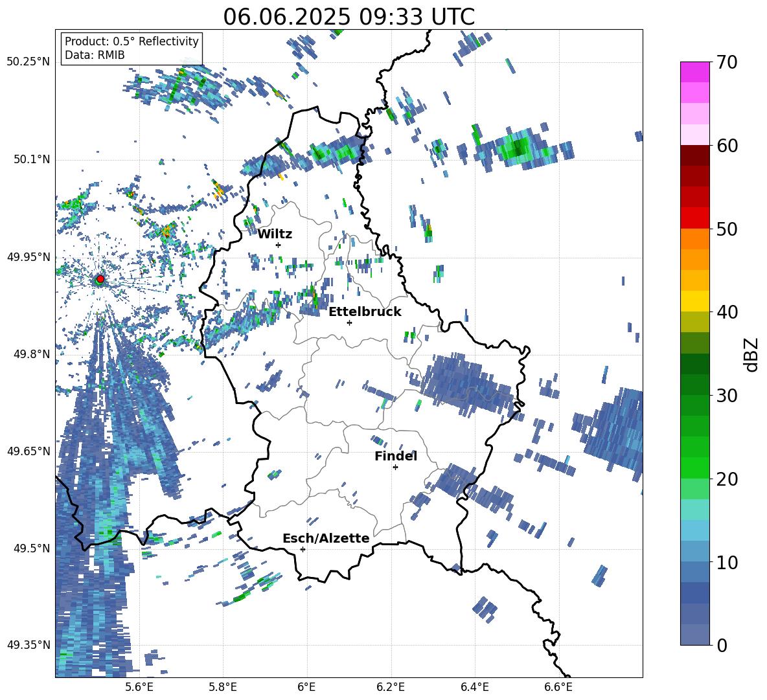
Task: Click the 10 dBZ colorbar label
Action: tap(727, 562)
